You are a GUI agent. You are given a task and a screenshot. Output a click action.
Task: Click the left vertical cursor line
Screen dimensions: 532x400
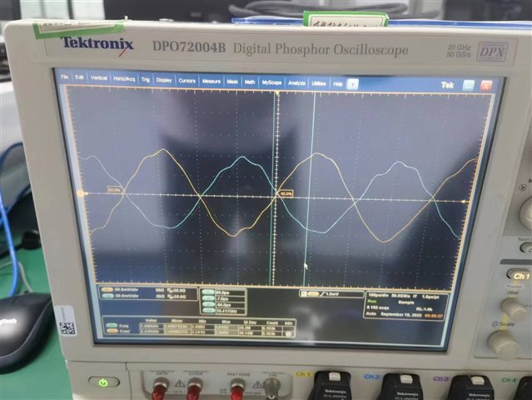click(x=271, y=190)
